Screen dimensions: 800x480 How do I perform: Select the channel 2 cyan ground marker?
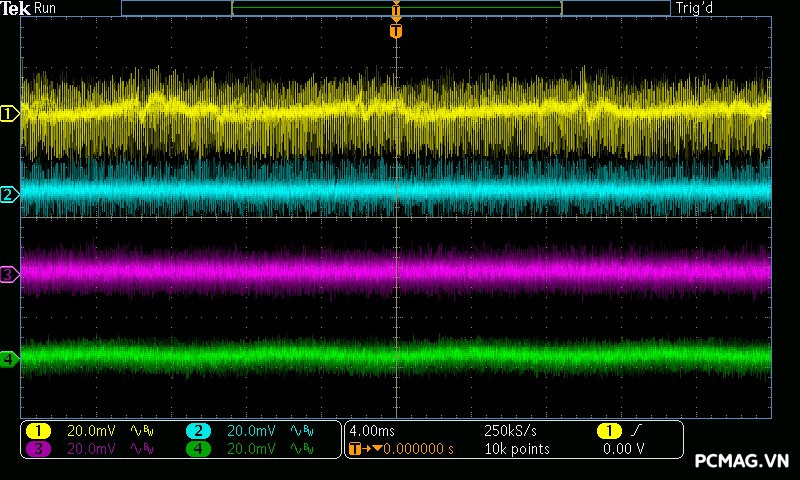tap(9, 194)
